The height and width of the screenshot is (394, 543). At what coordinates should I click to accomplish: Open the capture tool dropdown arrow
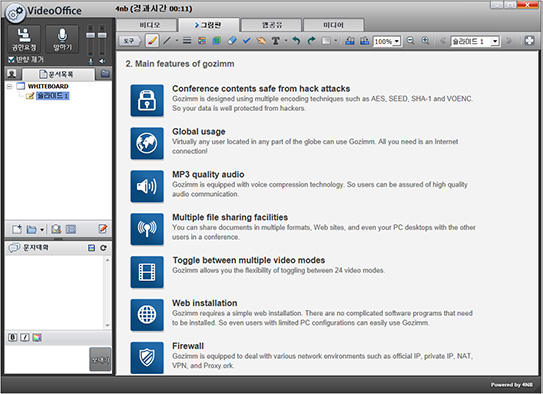tap(336, 41)
